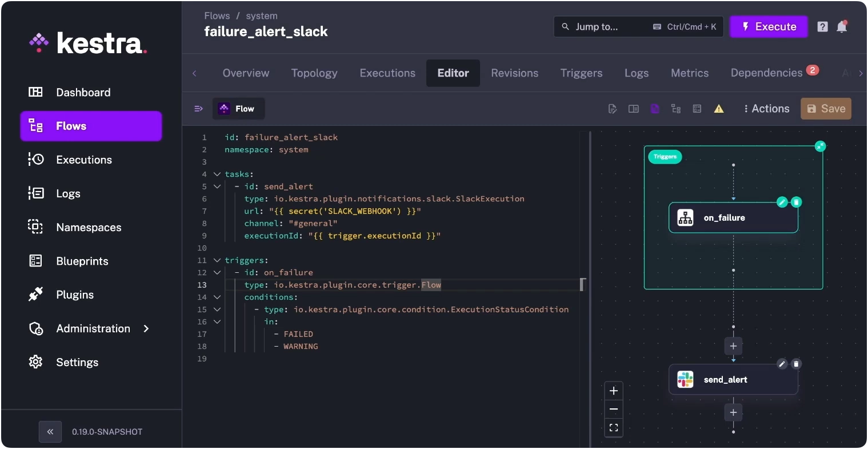This screenshot has width=868, height=449.
Task: Fit the topology graph using the fullscreen icon
Action: [x=614, y=427]
